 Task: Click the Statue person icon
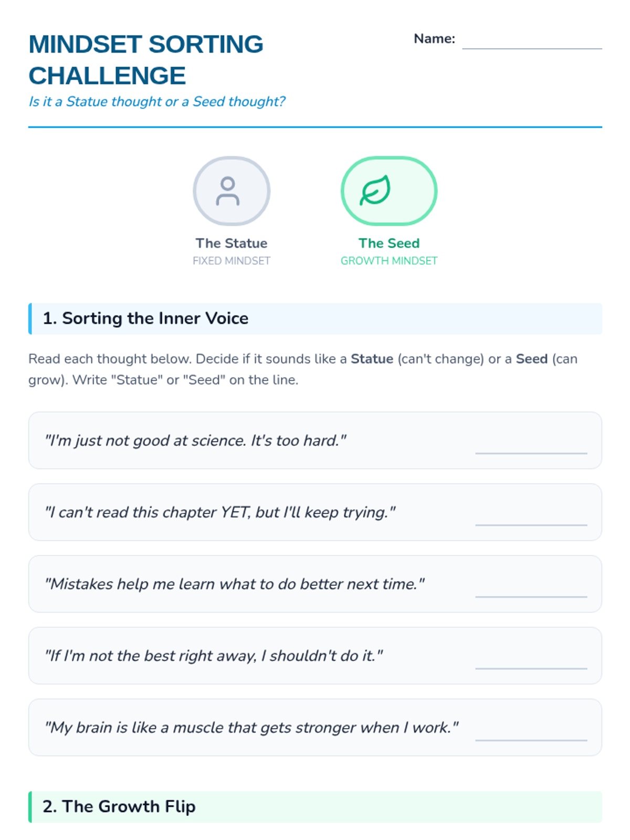point(228,191)
